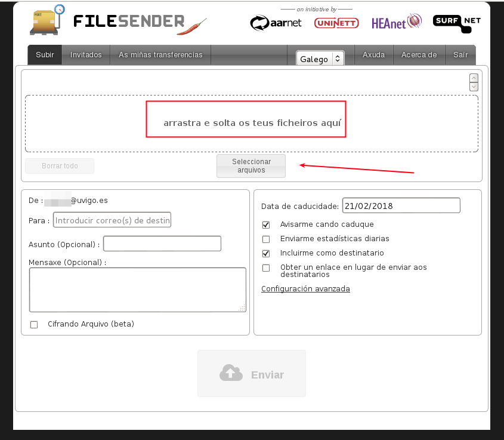Open the Data de caducidade date picker

(x=401, y=205)
